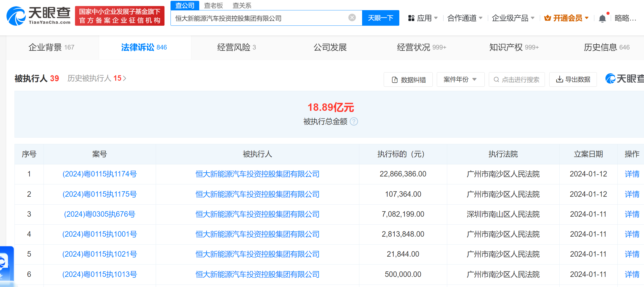The image size is (644, 287).
Task: Open case (2024)粤0115执1013号
Action: [x=100, y=274]
